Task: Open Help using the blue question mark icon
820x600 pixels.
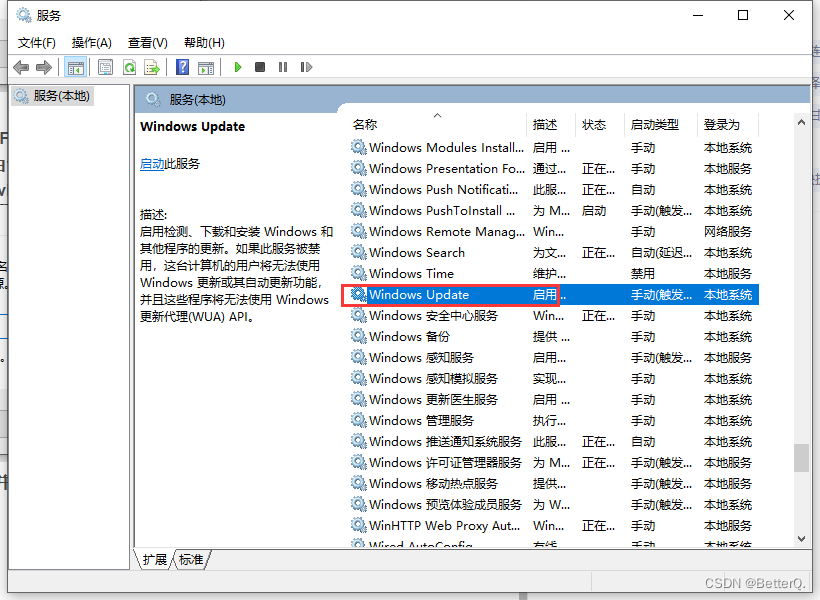Action: click(x=181, y=67)
